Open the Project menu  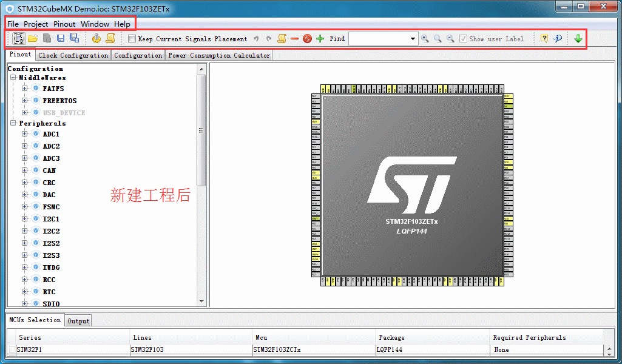pos(36,24)
